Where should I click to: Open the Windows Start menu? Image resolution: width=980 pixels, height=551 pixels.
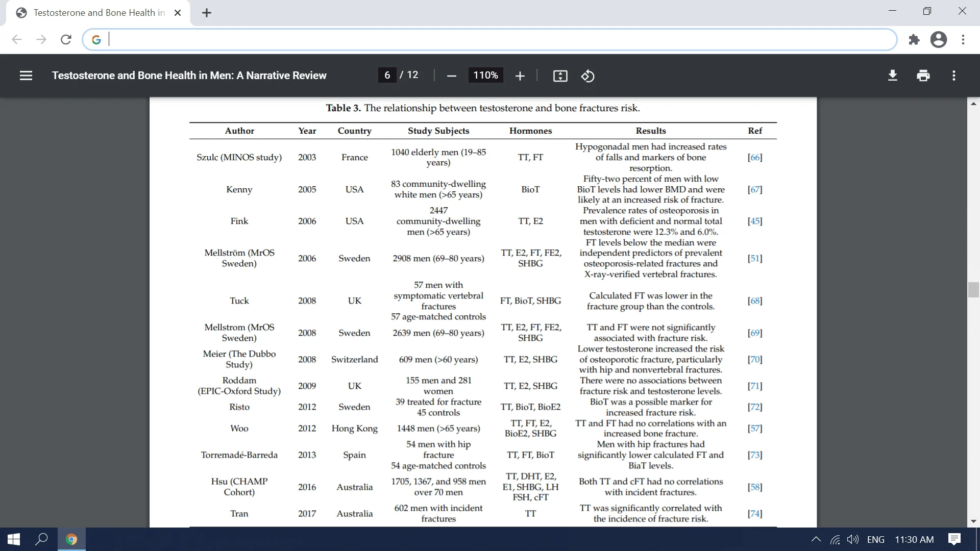[14, 539]
